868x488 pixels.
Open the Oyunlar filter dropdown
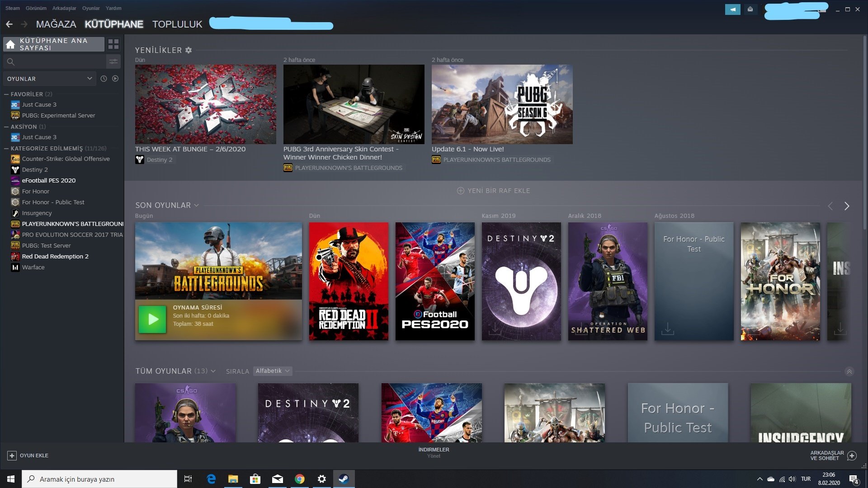(49, 79)
